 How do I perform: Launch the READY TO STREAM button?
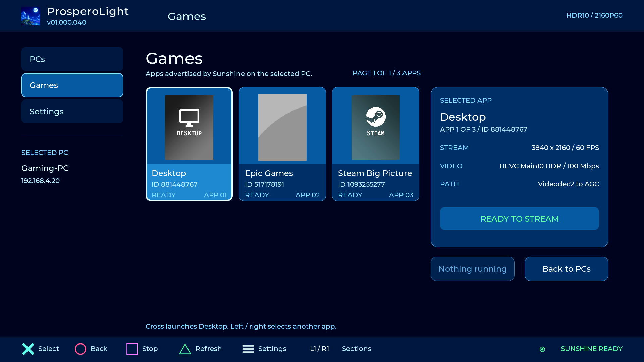click(x=520, y=219)
